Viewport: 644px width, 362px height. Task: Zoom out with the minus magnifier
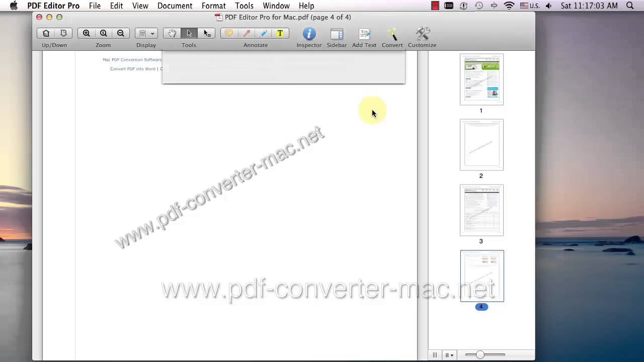pos(120,33)
